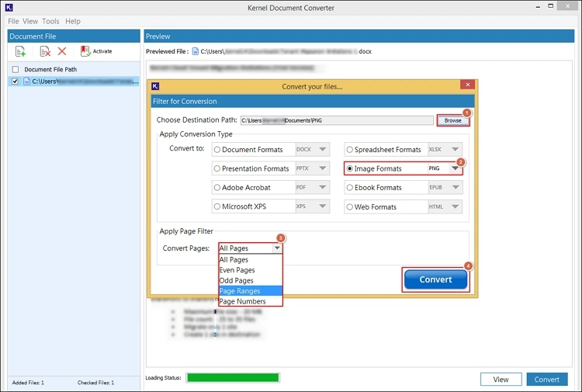The image size is (582, 392).
Task: Expand the PNG image format dropdown
Action: tap(456, 168)
